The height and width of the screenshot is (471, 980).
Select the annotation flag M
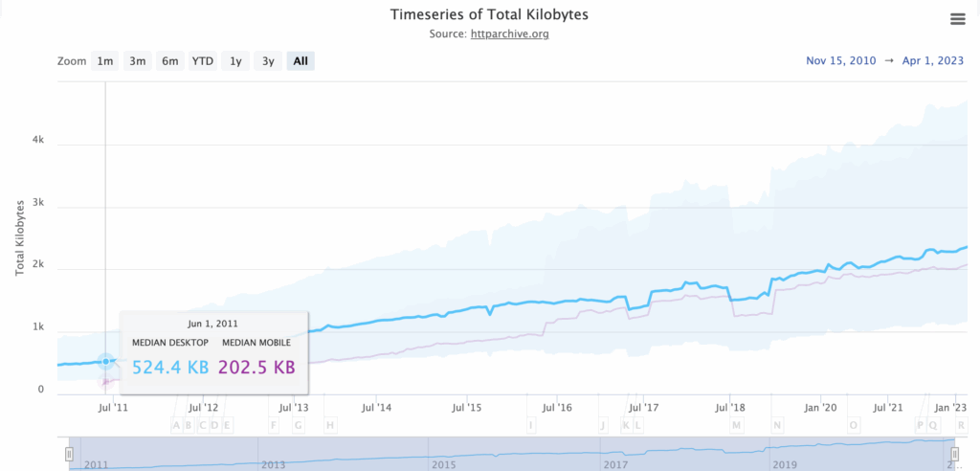pos(736,425)
